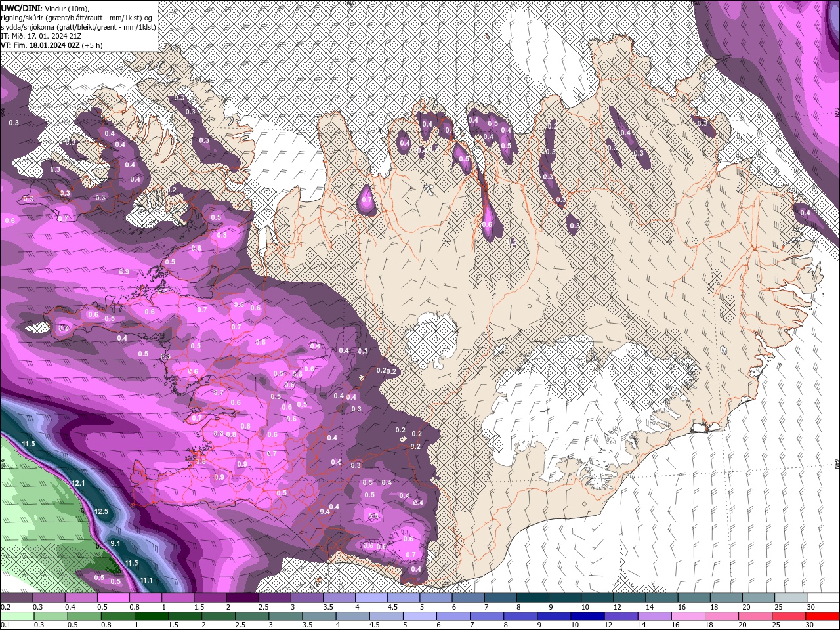Click top legend swatch between 0.5 and 0.8
Image resolution: width=840 pixels, height=630 pixels.
pos(113,598)
